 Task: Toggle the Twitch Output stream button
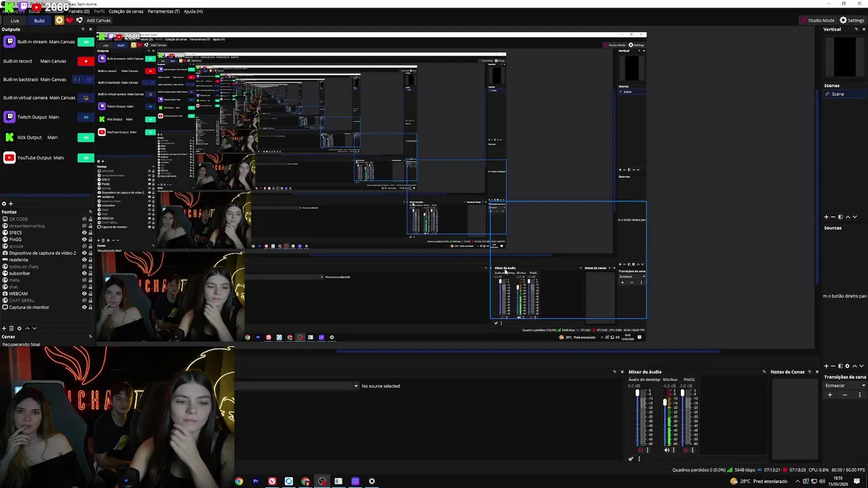(85, 117)
